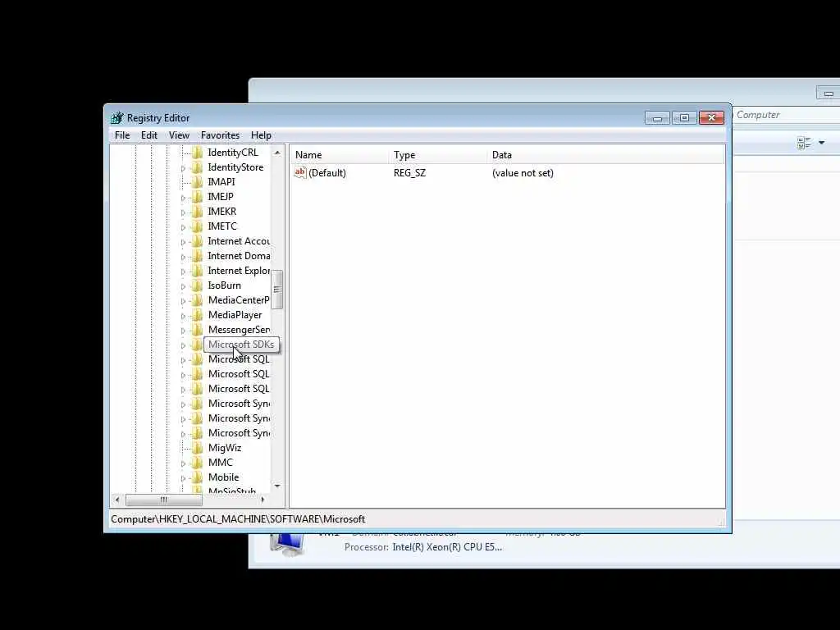Click the MediaCenterP folder icon
Viewport: 840px width, 630px height.
coord(197,300)
